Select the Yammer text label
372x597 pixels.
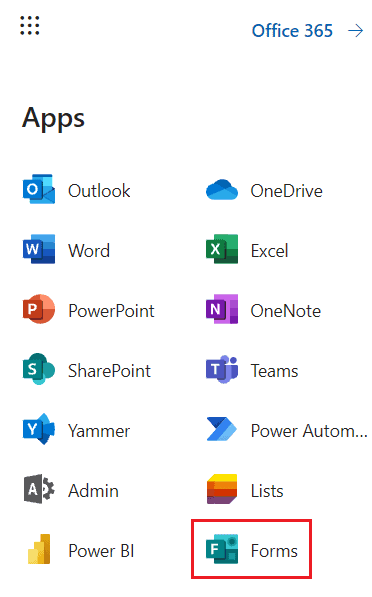point(99,431)
